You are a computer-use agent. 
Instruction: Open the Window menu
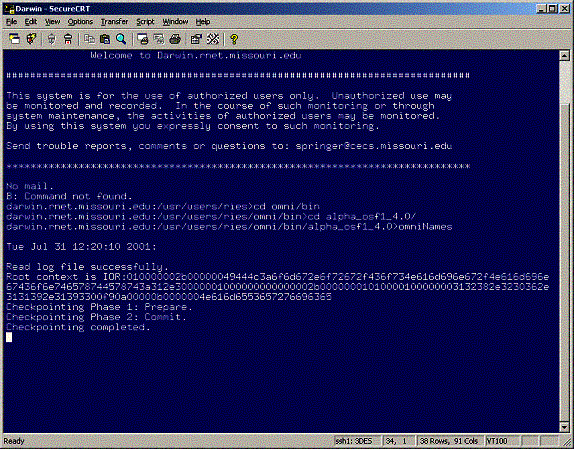[175, 22]
